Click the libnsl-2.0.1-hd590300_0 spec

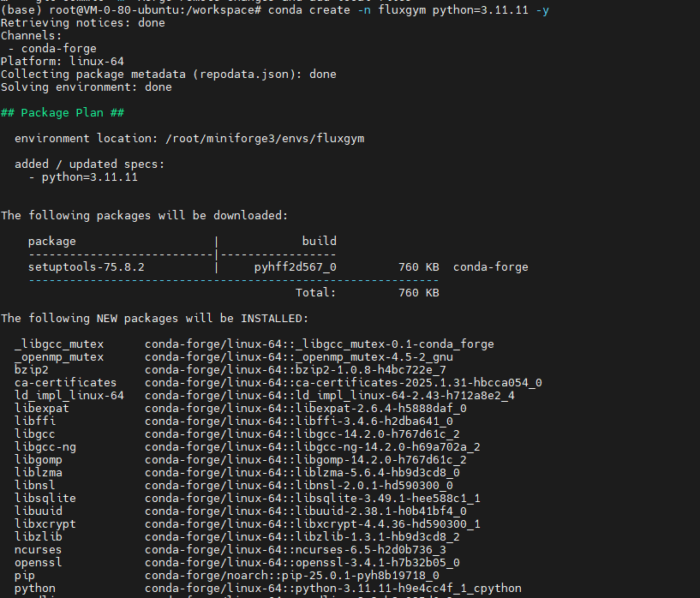(x=374, y=485)
